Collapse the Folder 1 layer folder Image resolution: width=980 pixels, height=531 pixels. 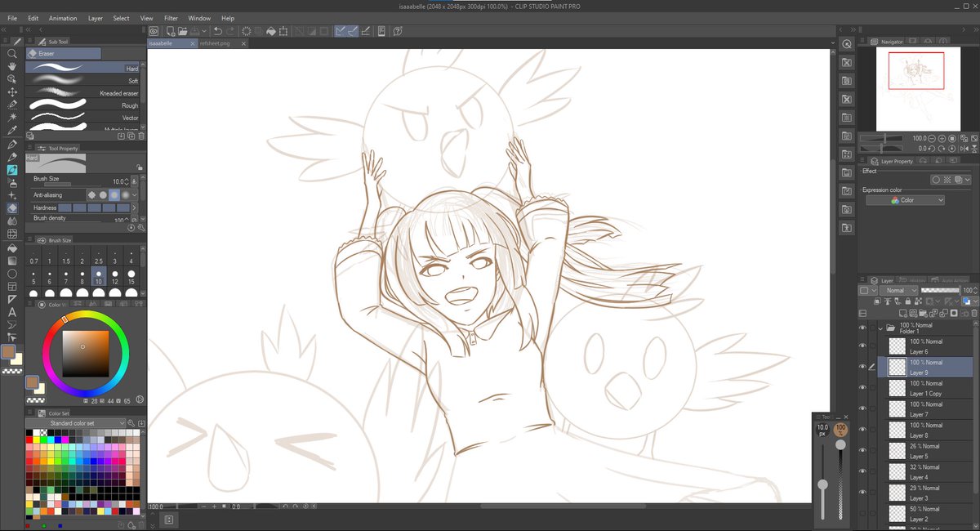881,328
